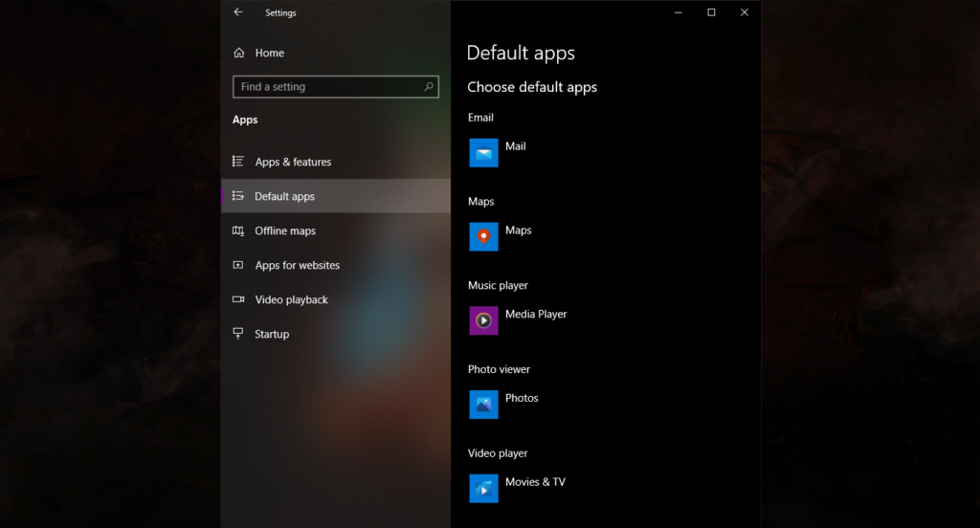
Task: Minimize the Settings window
Action: (679, 12)
